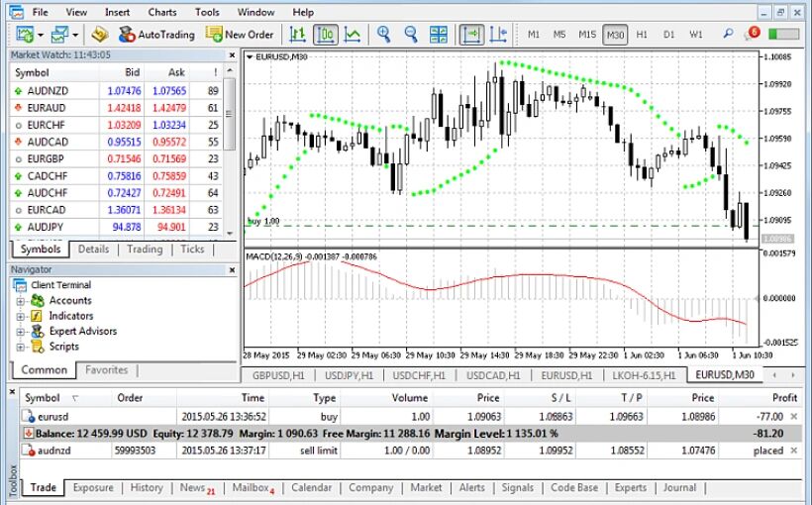Open the new chart dropdown arrow
Image resolution: width=812 pixels, height=505 pixels.
coord(41,35)
